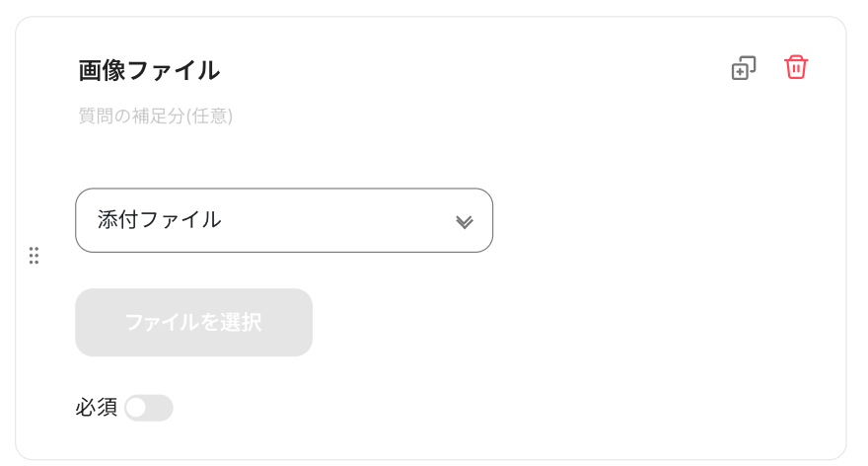Click the 質問の補足分(任意) description field

coord(156,116)
